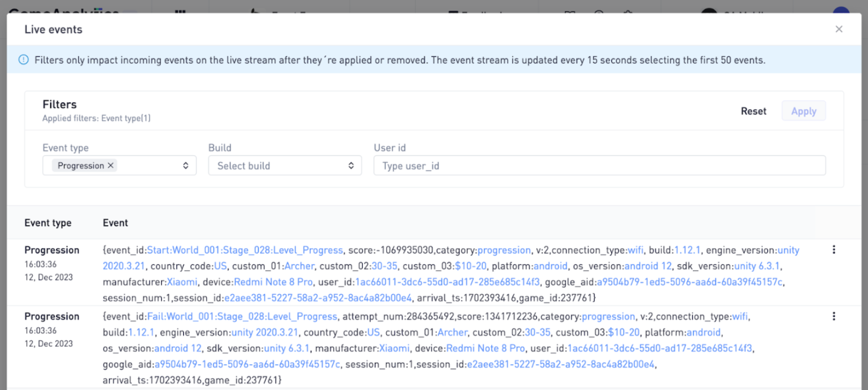Image resolution: width=868 pixels, height=390 pixels.
Task: Click the Start:World_001:Stage_028:Level_Progress event id
Action: click(245, 250)
